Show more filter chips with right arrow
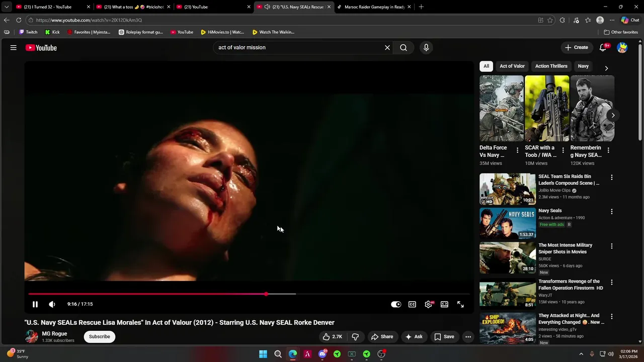The image size is (644, 362). point(606,68)
